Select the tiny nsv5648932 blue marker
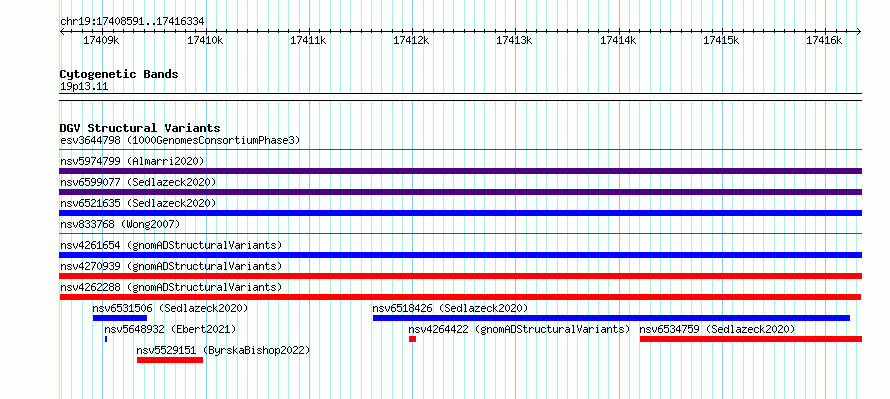 click(x=106, y=339)
